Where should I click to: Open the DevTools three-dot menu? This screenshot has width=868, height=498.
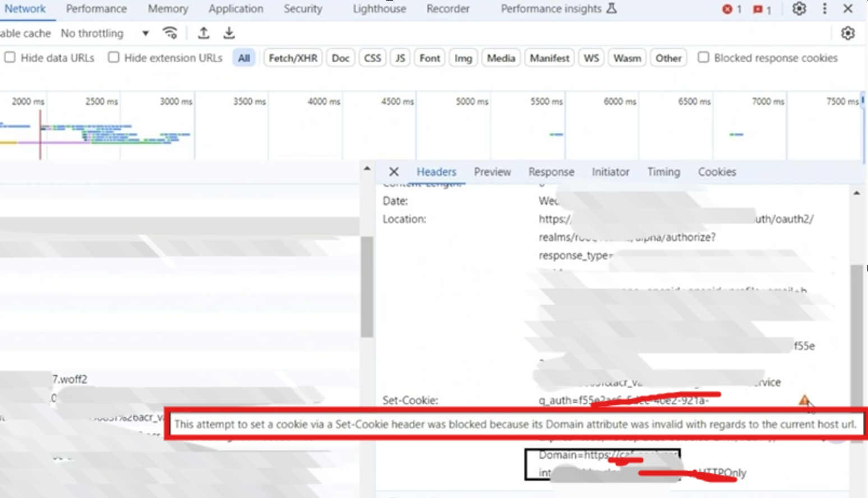tap(824, 9)
